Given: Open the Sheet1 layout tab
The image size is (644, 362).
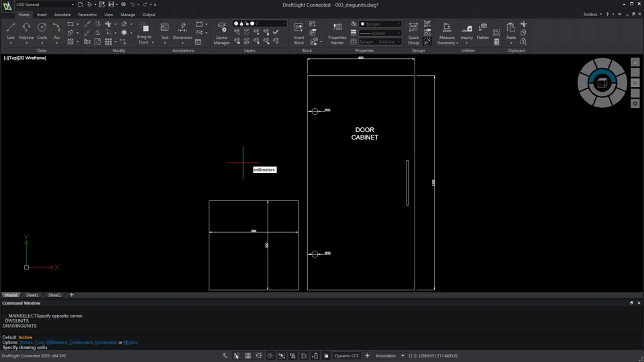Looking at the screenshot, I should click(x=32, y=295).
